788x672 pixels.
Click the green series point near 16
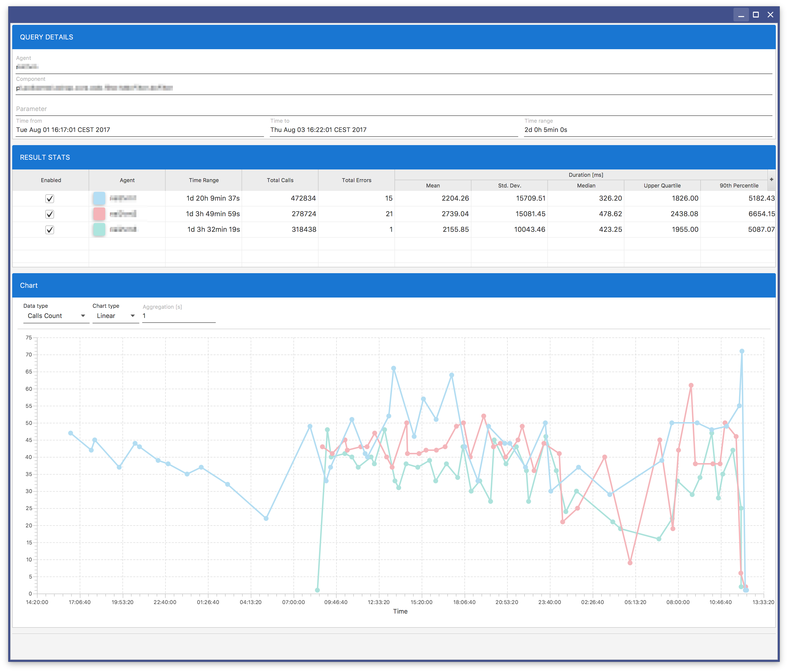coord(659,539)
